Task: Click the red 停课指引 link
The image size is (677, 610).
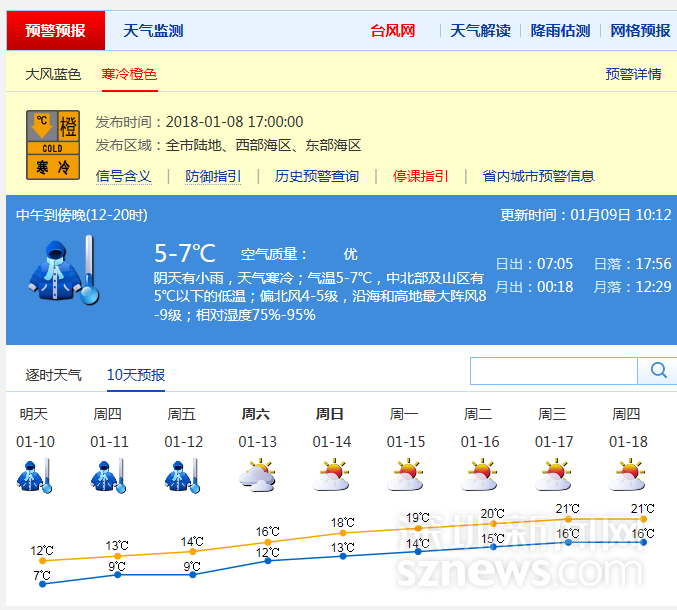Action: coord(420,176)
